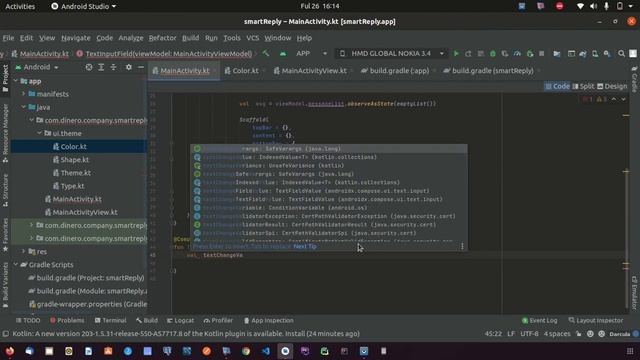Open the Build menu
This screenshot has width=640, height=360.
(x=190, y=38)
